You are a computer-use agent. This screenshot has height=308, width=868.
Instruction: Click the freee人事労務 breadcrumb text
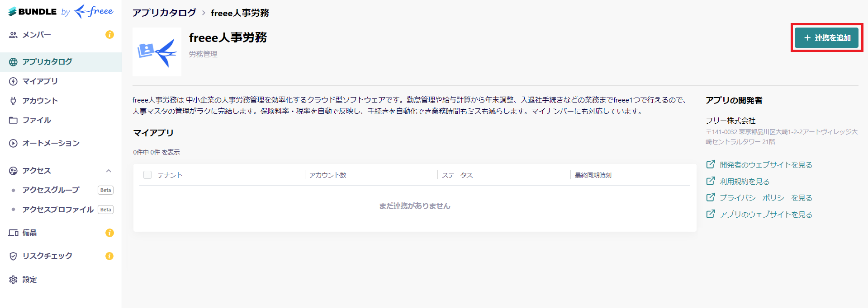coord(240,13)
